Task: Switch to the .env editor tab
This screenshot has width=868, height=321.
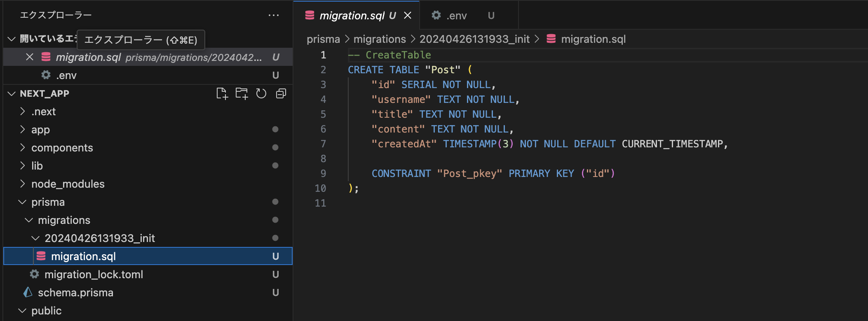Action: (x=469, y=15)
